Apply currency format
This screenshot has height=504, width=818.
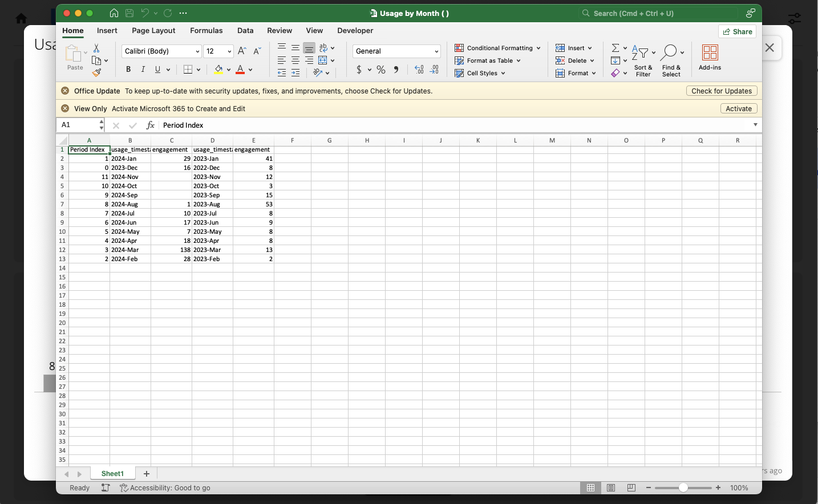pos(359,70)
